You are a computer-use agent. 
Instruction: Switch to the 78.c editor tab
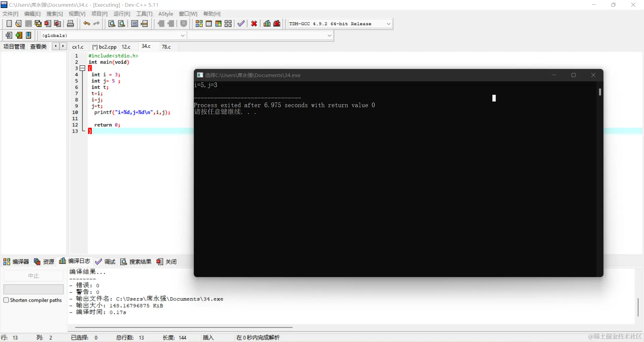click(x=166, y=47)
